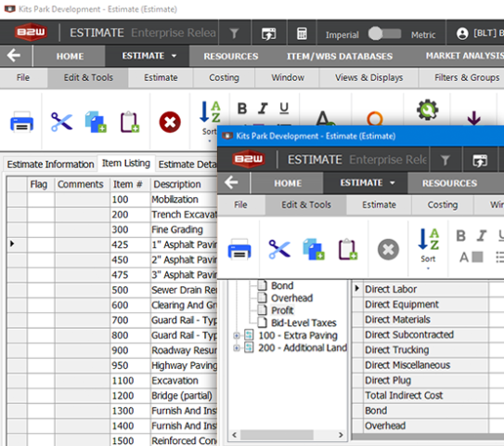Click tree panel horizontal scrollbar right arrow
Viewport: 504px width, 446px height.
pos(341,435)
